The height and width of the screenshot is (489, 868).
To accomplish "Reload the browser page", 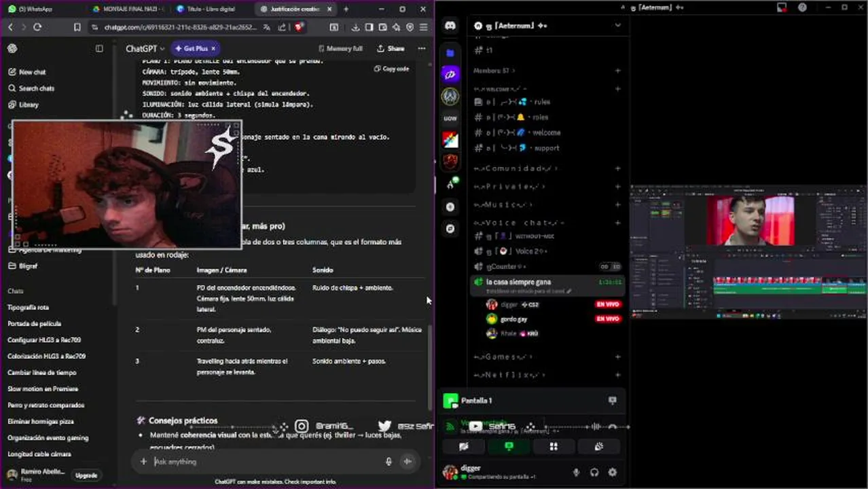I will (x=37, y=27).
